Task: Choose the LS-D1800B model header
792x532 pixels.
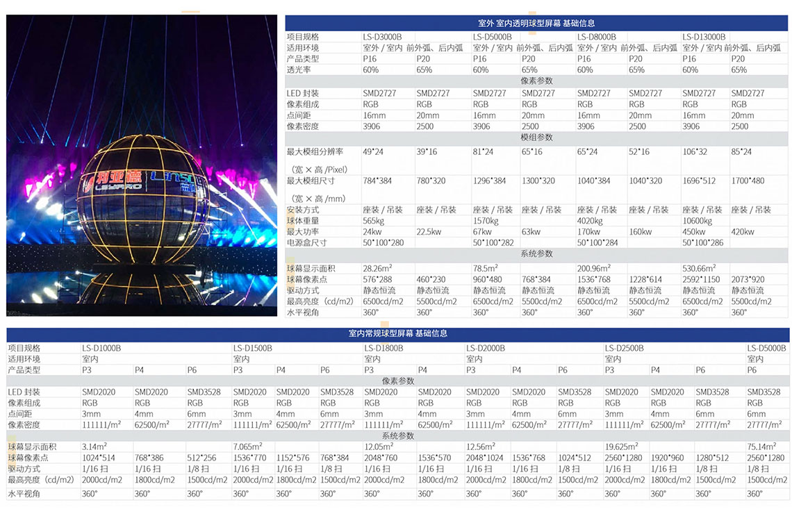Action: pyautogui.click(x=383, y=348)
